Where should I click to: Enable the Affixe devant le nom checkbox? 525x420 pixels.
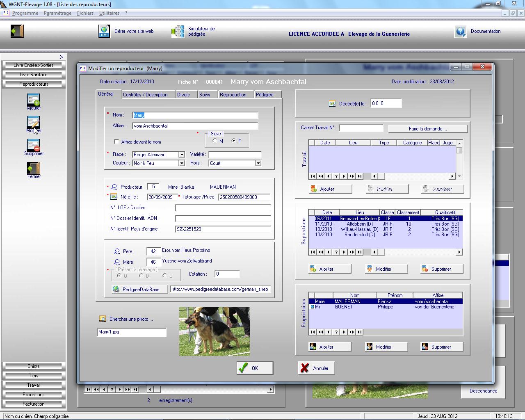click(x=116, y=142)
